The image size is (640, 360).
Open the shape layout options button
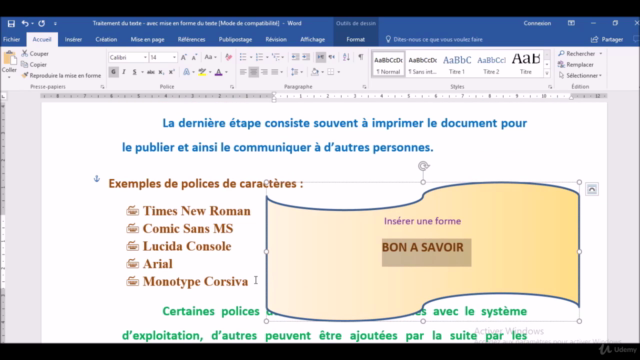592,189
